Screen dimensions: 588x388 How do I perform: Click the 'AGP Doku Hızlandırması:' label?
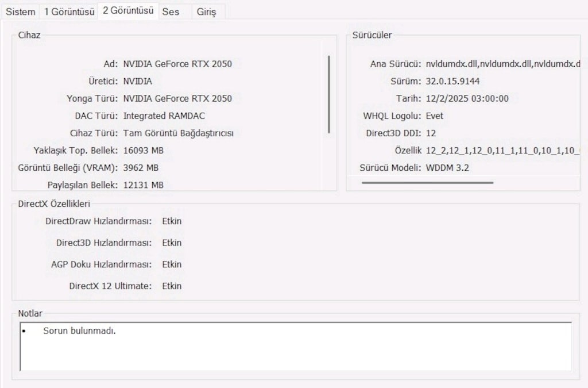(101, 264)
